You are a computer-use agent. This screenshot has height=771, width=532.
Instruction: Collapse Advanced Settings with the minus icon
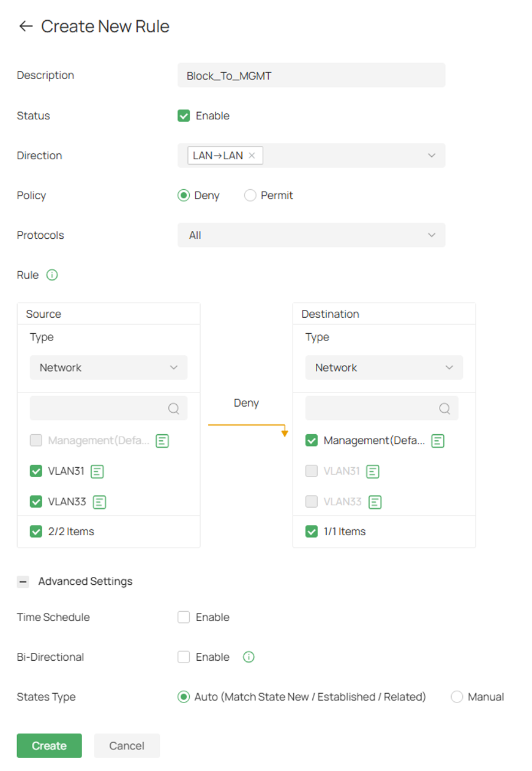point(23,581)
